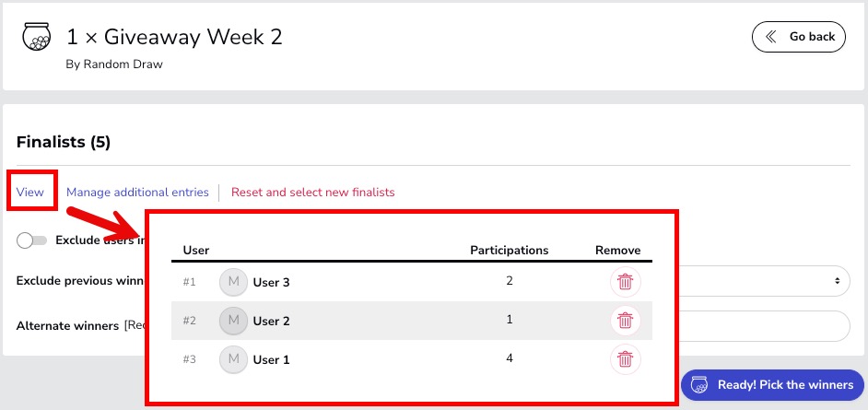Image resolution: width=868 pixels, height=410 pixels.
Task: Click Reset and select new finalists
Action: [x=312, y=192]
